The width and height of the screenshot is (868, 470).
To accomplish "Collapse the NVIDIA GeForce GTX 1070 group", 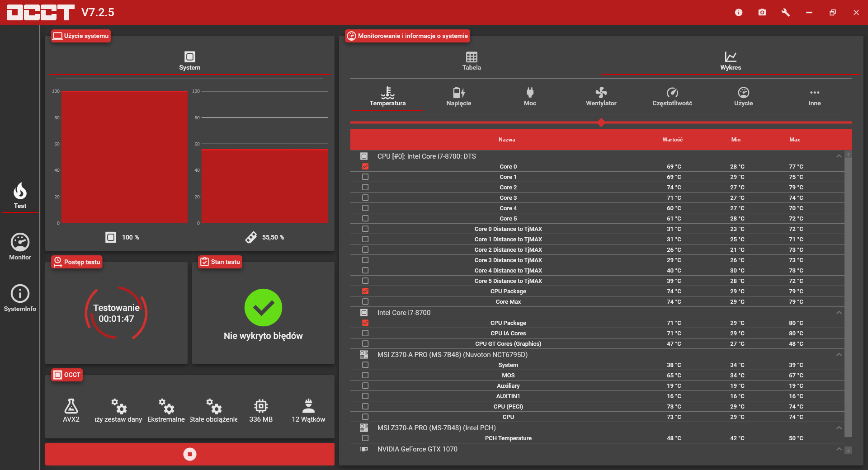I will (839, 449).
